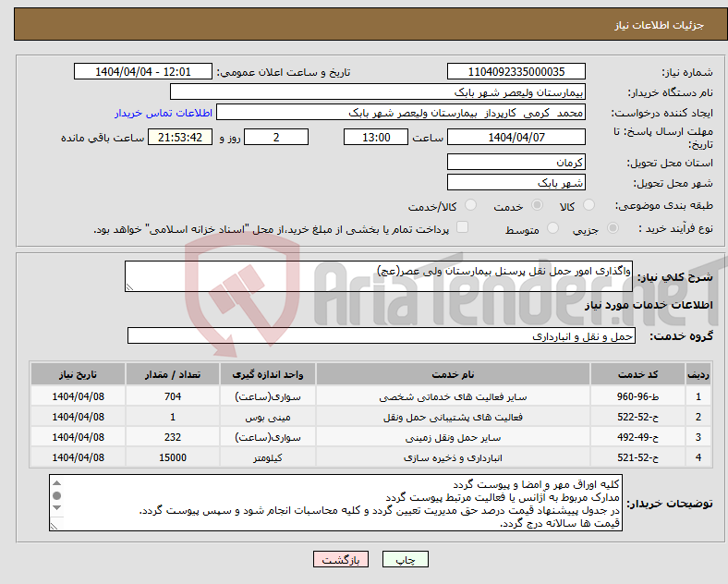Click scroll up arrow in buyer notes

pyautogui.click(x=56, y=483)
